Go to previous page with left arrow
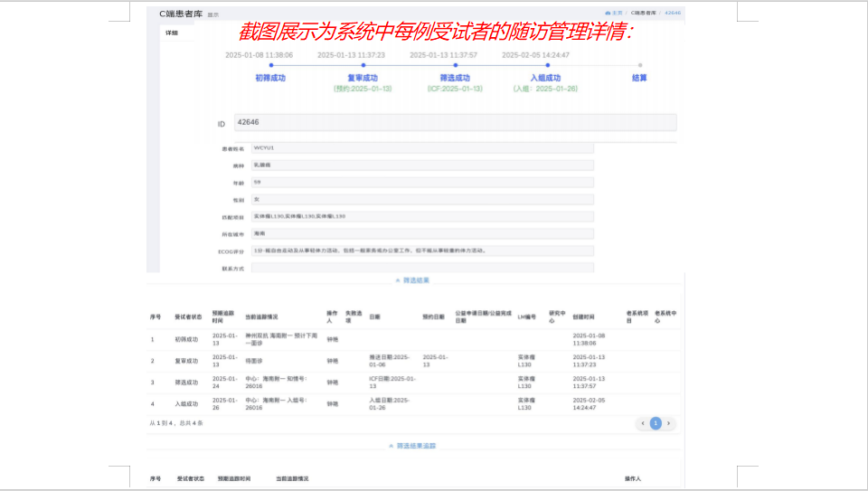Viewport: 868px width, 491px height. (643, 423)
